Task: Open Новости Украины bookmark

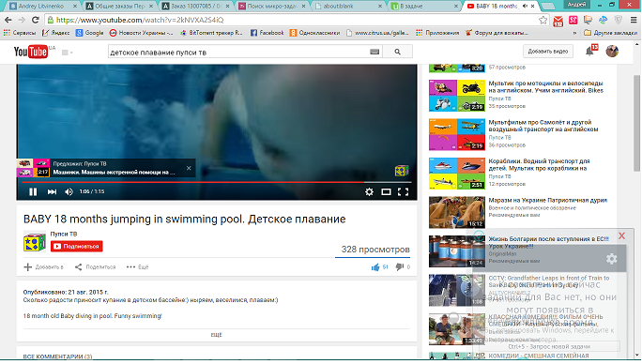Action: 142,33
